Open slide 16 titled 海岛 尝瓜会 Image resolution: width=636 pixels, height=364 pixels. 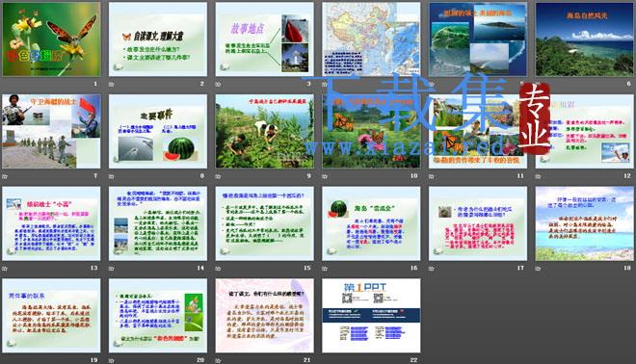[371, 223]
